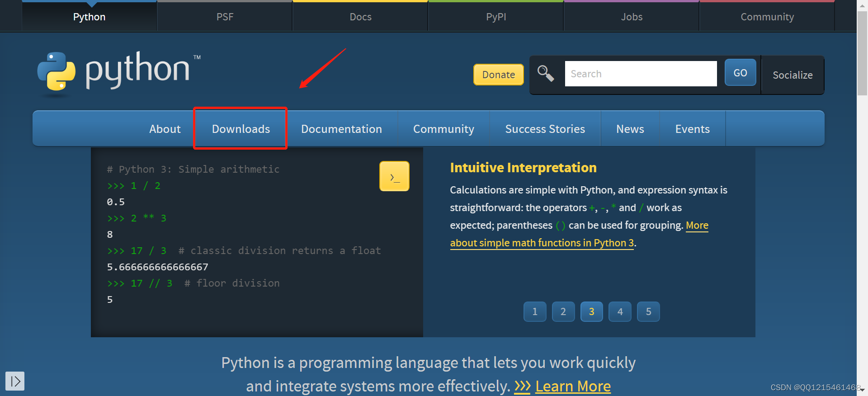Image resolution: width=868 pixels, height=396 pixels.
Task: Open the About menu
Action: coord(165,129)
